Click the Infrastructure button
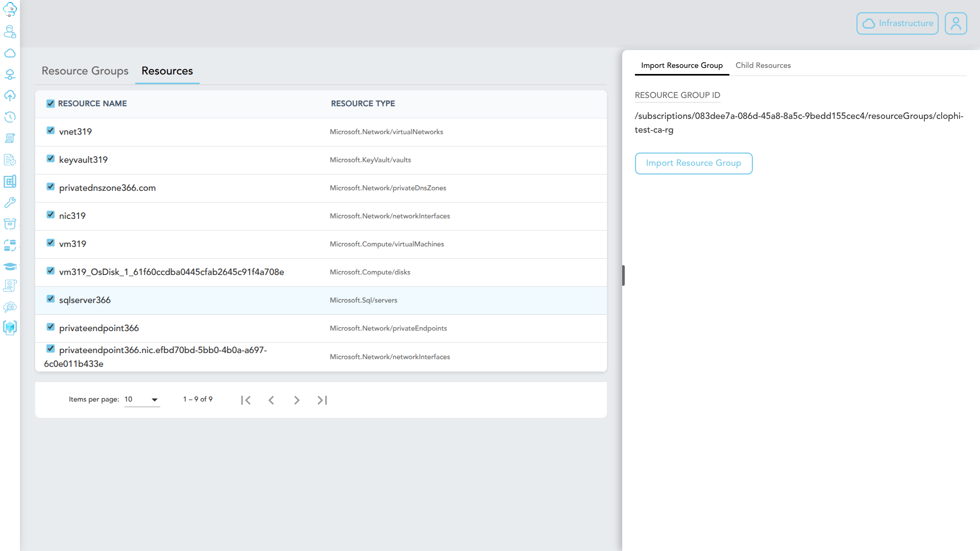Image resolution: width=980 pixels, height=551 pixels. point(897,23)
